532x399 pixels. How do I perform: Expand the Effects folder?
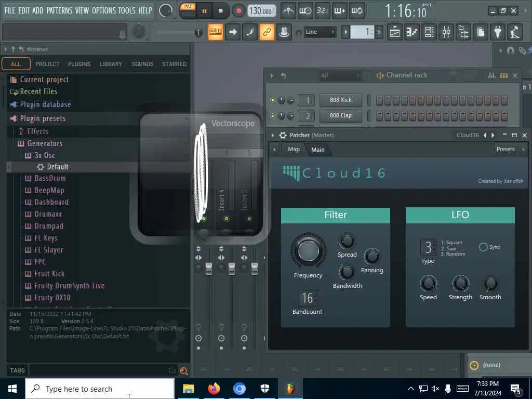click(37, 131)
